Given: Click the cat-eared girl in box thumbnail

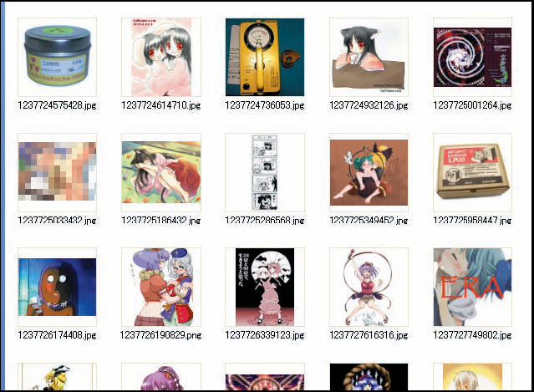Looking at the screenshot, I should click(369, 57).
